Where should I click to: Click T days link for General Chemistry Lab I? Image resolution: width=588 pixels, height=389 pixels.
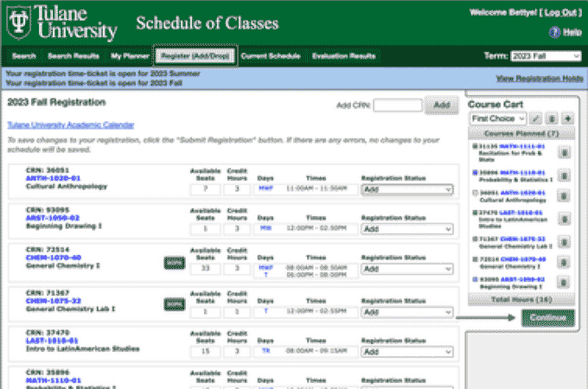click(265, 311)
